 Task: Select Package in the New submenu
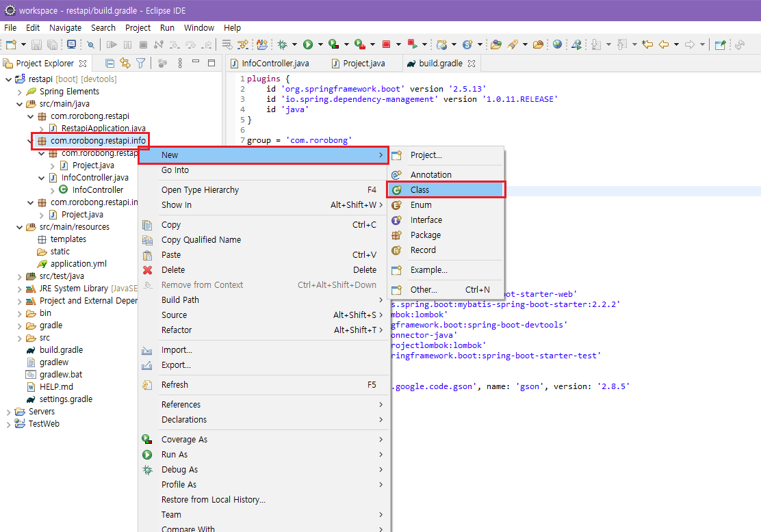tap(446, 235)
